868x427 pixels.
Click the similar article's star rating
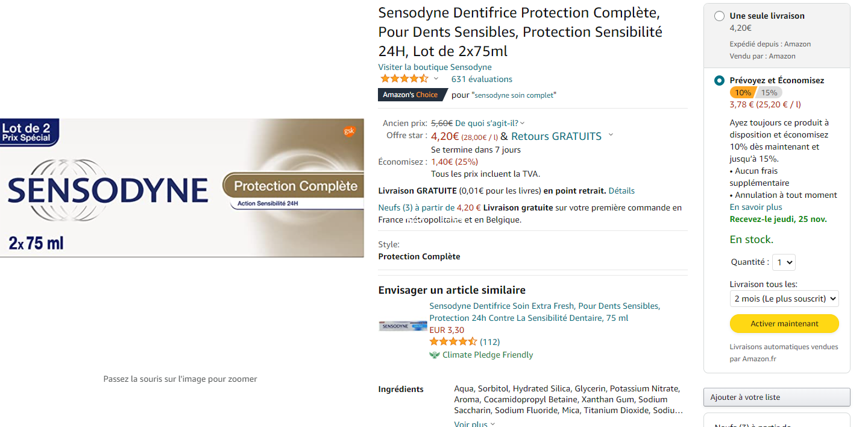click(453, 342)
